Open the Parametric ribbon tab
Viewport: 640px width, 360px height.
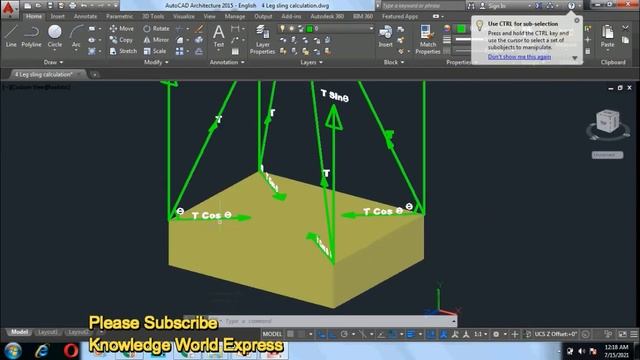[119, 16]
